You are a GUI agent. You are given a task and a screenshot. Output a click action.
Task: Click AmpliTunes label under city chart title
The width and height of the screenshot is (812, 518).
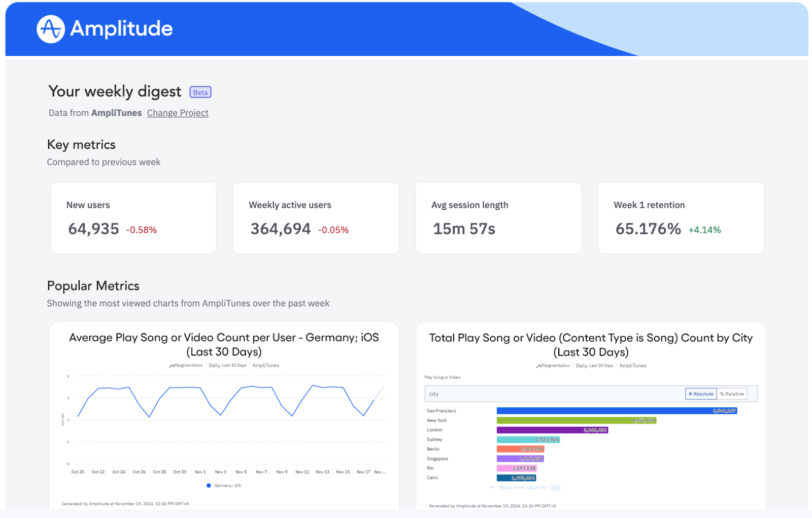[632, 366]
